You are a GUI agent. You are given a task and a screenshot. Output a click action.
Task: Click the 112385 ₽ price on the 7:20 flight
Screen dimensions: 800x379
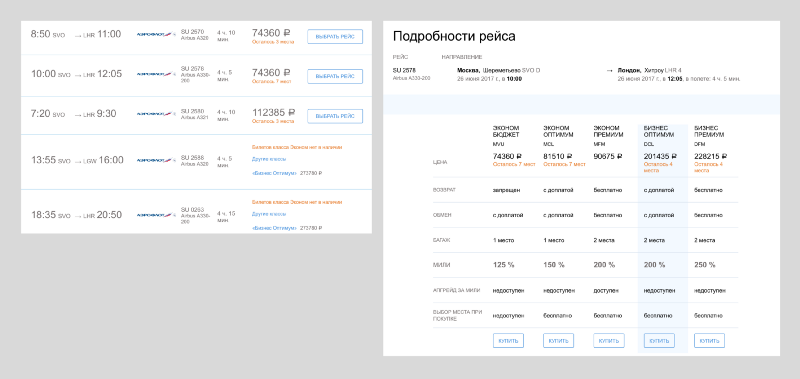click(x=274, y=112)
